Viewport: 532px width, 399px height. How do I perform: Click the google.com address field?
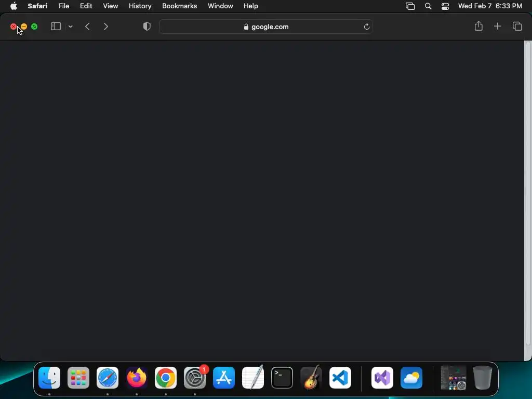coord(266,26)
